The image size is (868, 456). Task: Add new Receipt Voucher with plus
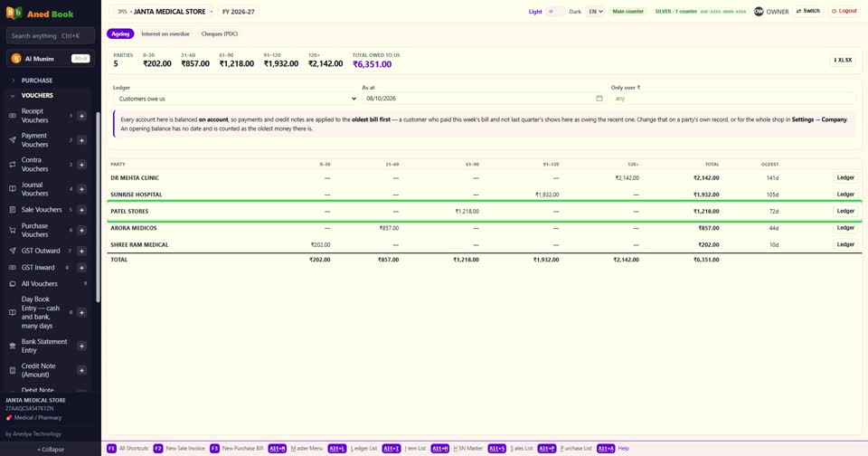pyautogui.click(x=81, y=116)
